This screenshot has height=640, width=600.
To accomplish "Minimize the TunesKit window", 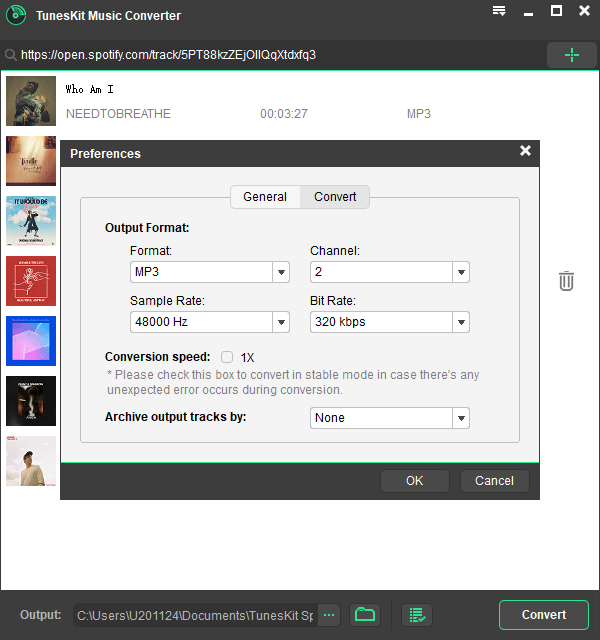I will coord(529,14).
